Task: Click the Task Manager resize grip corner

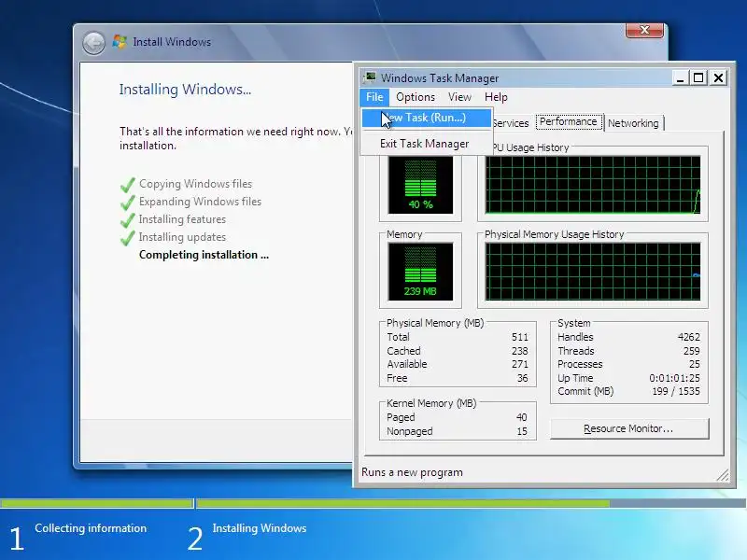Action: (x=723, y=474)
